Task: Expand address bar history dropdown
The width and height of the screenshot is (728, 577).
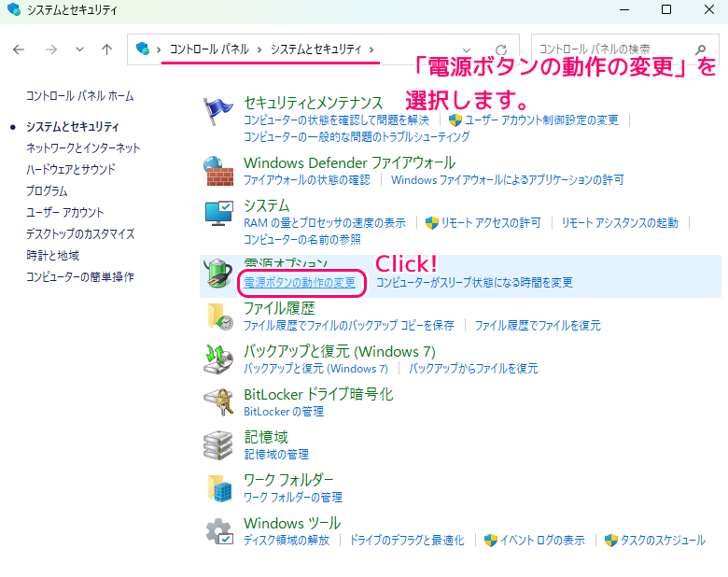Action: coord(467,49)
